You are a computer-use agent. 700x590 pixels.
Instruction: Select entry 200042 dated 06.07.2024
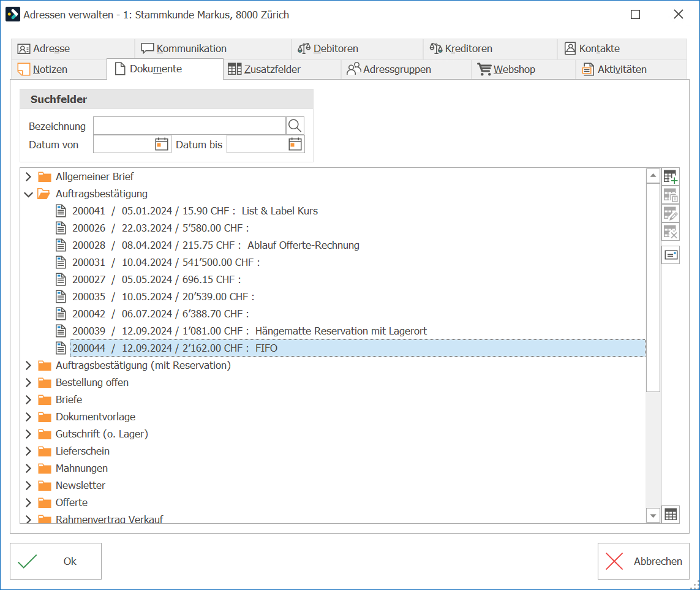click(160, 314)
